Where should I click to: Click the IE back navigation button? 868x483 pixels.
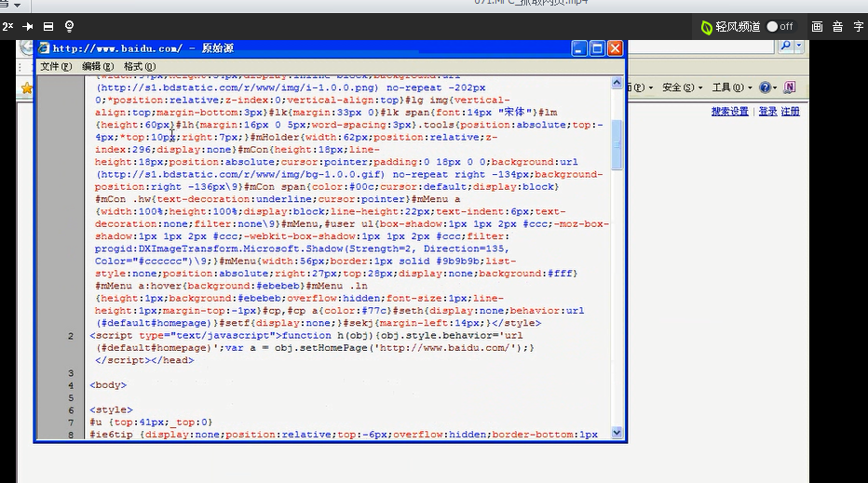point(27,47)
